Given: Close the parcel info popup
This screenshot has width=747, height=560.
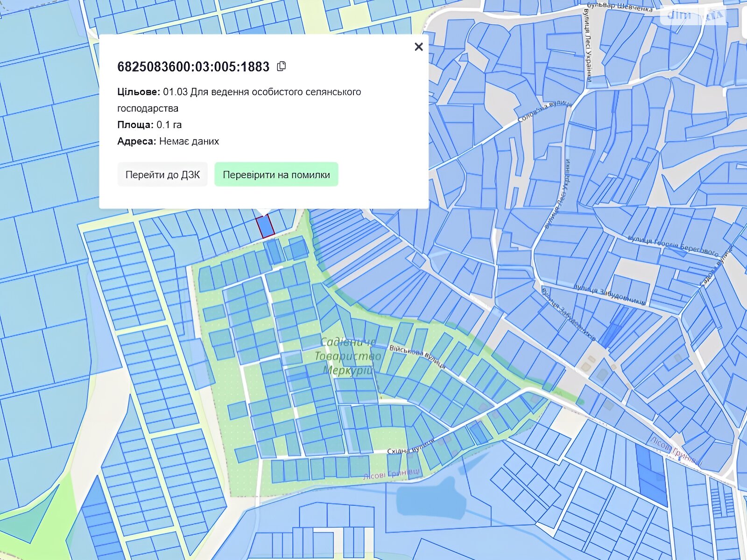Looking at the screenshot, I should tap(419, 47).
